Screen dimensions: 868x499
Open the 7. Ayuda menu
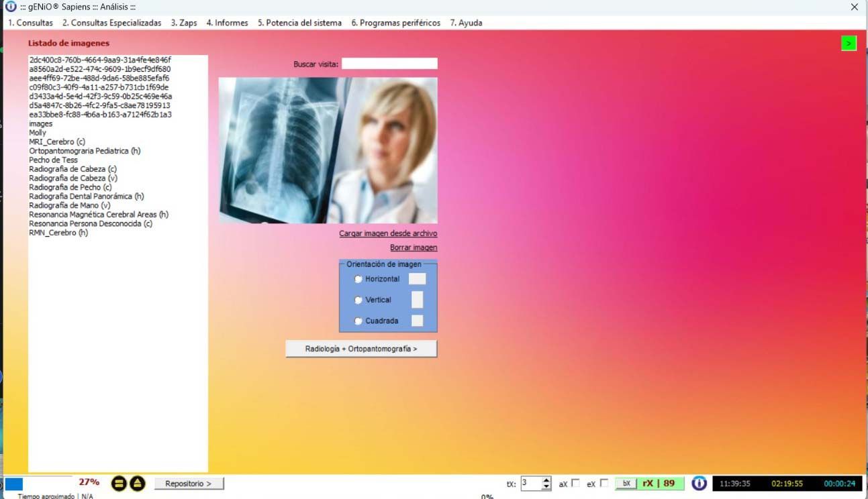[466, 23]
